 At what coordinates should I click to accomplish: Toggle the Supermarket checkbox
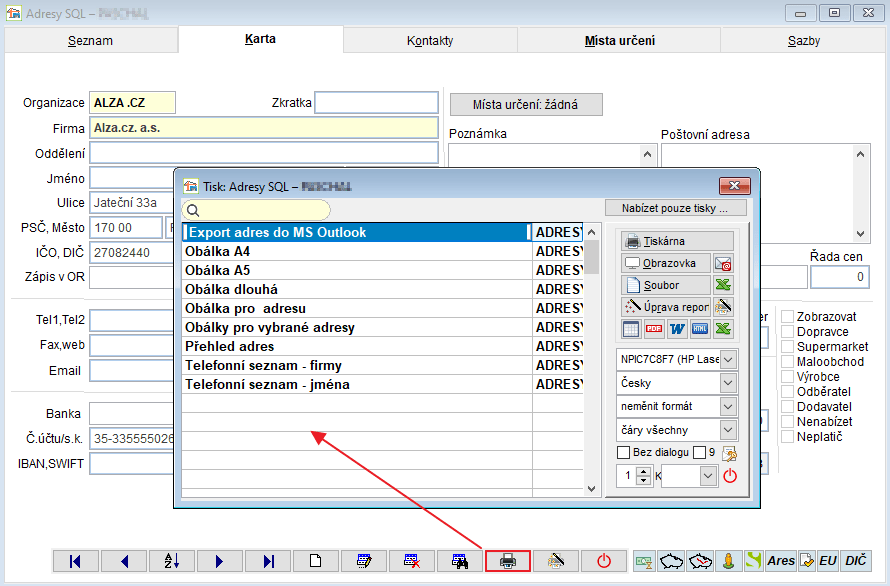tap(787, 347)
